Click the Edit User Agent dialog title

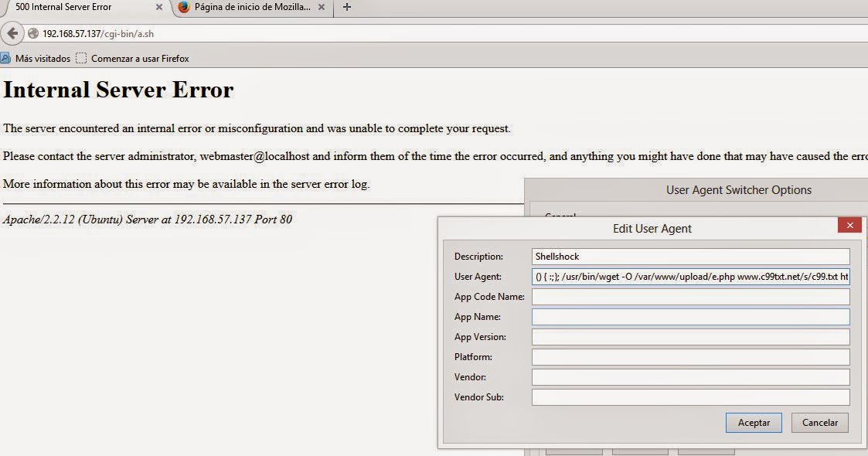point(652,229)
